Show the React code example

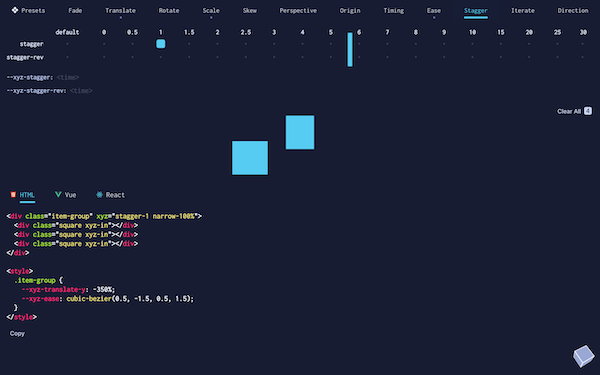tap(110, 195)
